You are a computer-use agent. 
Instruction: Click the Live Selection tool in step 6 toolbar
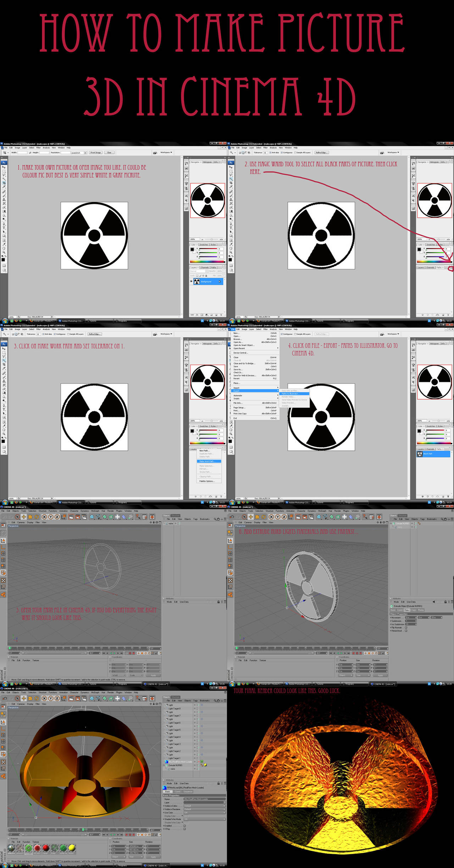[244, 517]
